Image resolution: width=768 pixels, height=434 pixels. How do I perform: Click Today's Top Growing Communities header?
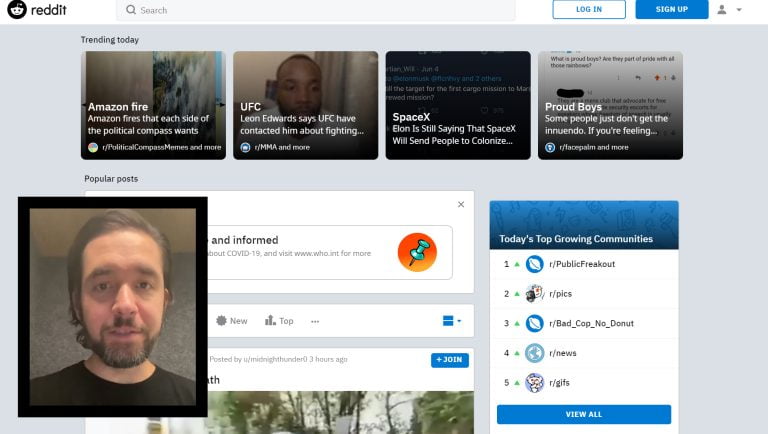pyautogui.click(x=576, y=239)
